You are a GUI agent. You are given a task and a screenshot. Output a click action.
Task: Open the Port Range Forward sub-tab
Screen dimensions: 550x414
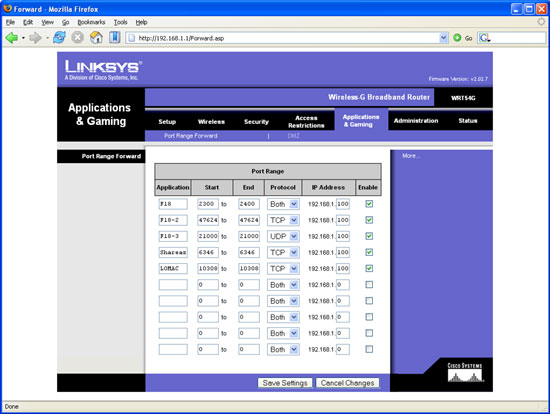tap(191, 136)
